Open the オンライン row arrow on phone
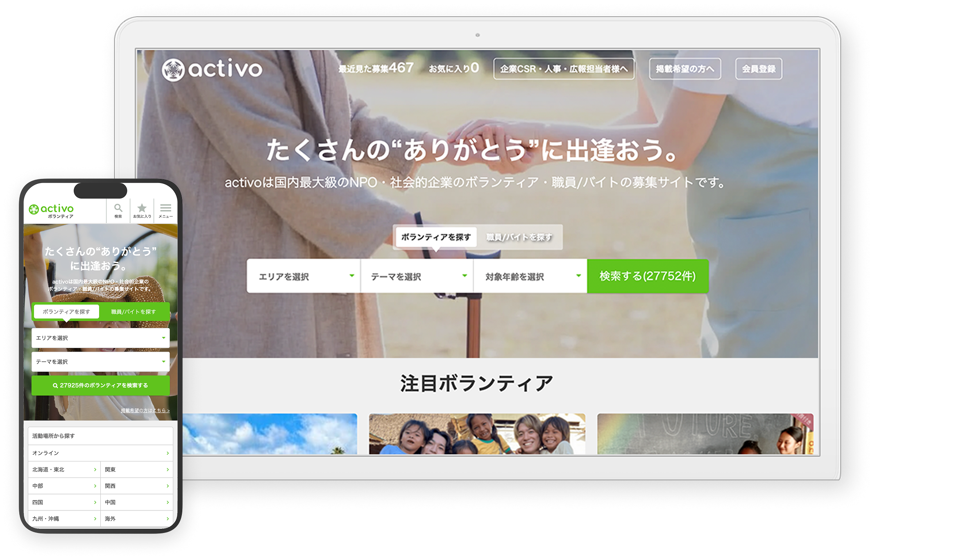 [168, 453]
